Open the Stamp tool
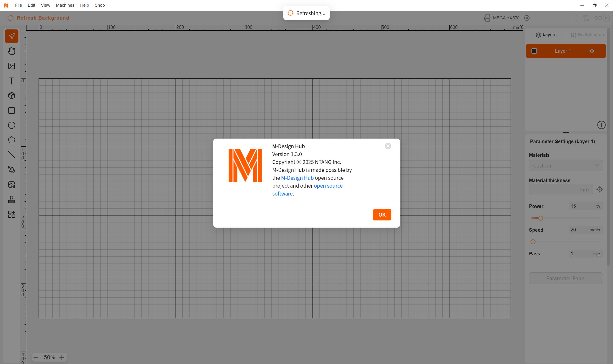Image resolution: width=613 pixels, height=364 pixels. (11, 200)
